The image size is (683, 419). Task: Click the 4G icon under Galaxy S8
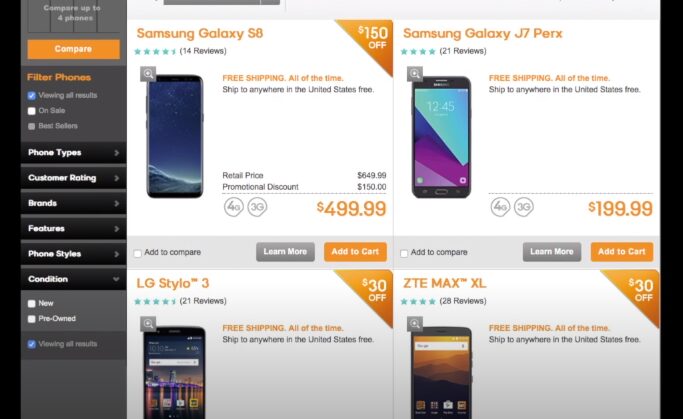pos(234,207)
